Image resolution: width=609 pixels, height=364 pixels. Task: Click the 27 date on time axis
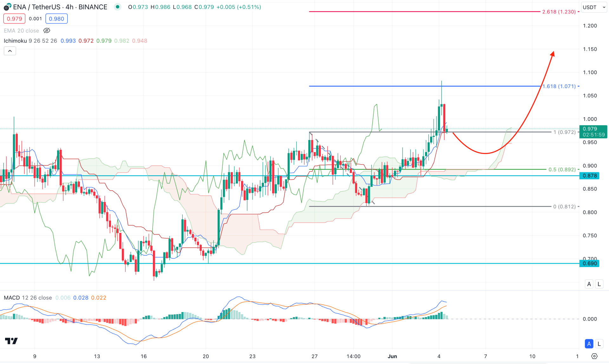point(314,356)
